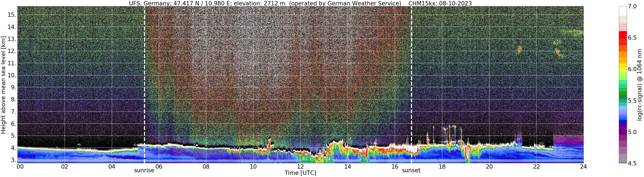Click the dashed sunrise line in the plot

coord(144,85)
